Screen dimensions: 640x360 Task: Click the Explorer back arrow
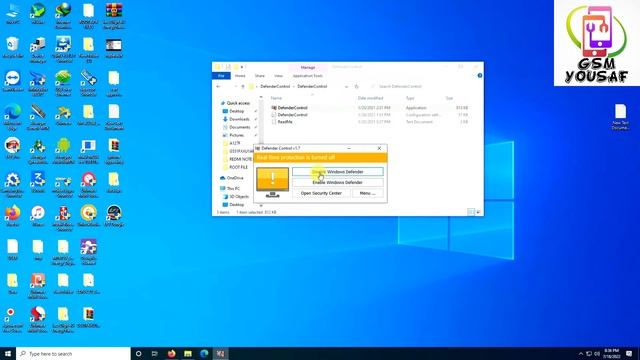pos(218,87)
